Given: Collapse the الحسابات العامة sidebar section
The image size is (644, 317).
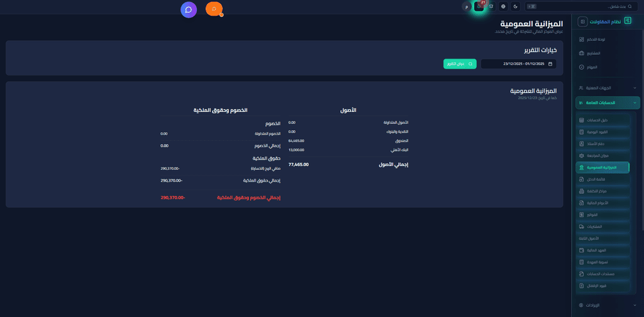Looking at the screenshot, I should pyautogui.click(x=608, y=103).
